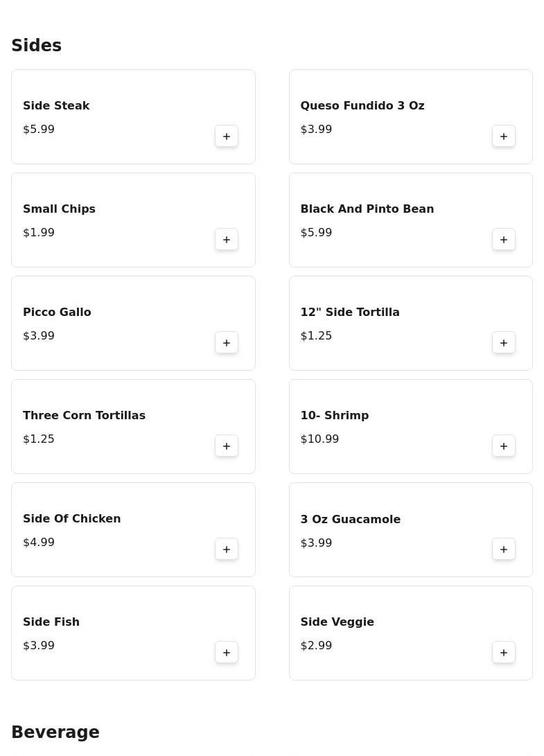Screen dimensions: 544x756
Task: Click the Beverage section heading
Action: tap(55, 732)
